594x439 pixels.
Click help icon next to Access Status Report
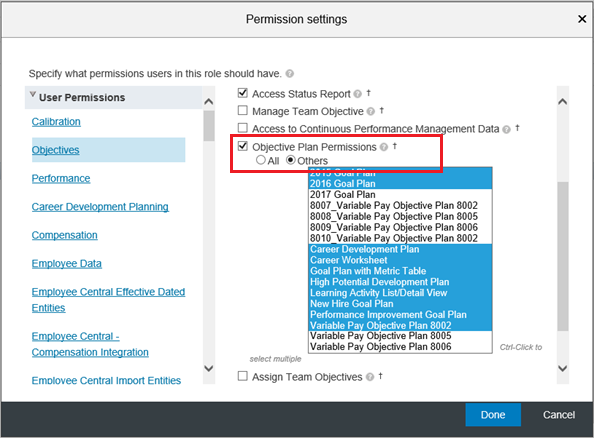point(357,94)
